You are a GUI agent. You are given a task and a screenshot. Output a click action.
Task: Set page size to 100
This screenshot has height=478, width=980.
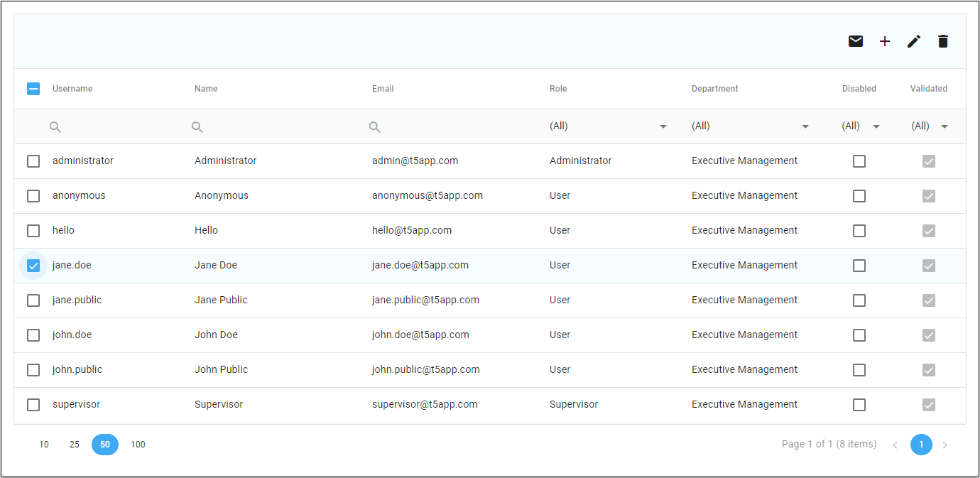[x=138, y=445]
